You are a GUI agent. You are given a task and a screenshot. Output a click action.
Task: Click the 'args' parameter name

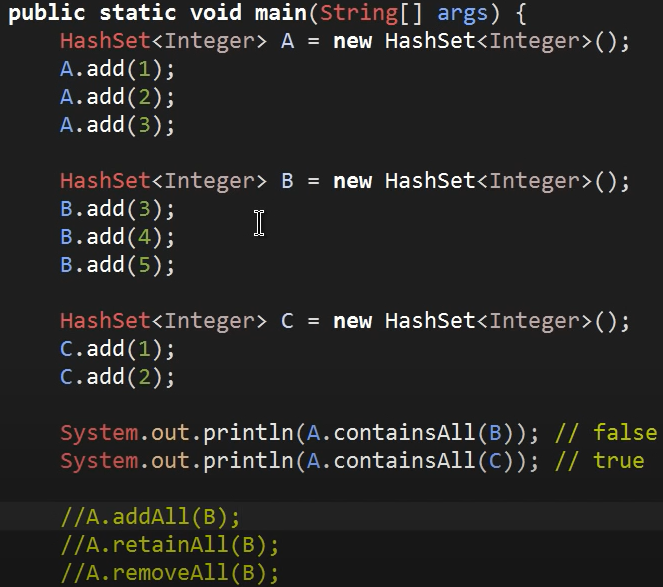pyautogui.click(x=462, y=14)
